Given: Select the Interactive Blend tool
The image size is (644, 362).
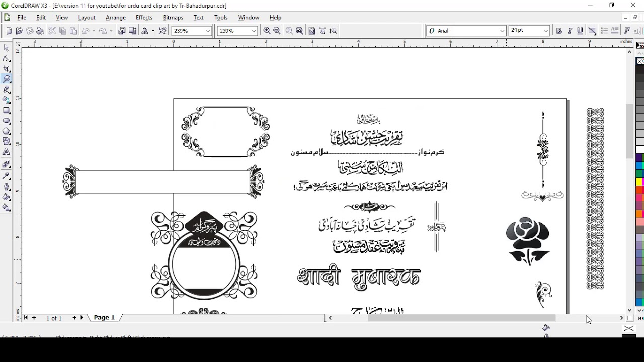Looking at the screenshot, I should pos(7,164).
